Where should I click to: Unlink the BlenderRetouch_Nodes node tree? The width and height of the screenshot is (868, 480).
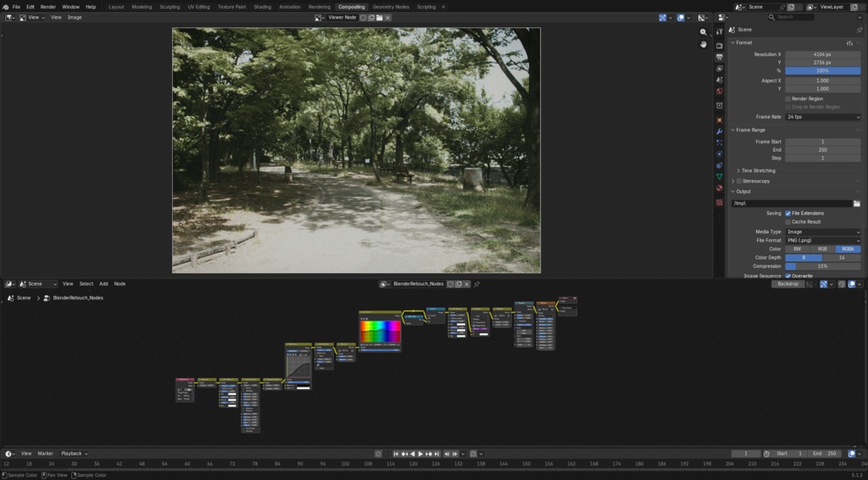(467, 284)
